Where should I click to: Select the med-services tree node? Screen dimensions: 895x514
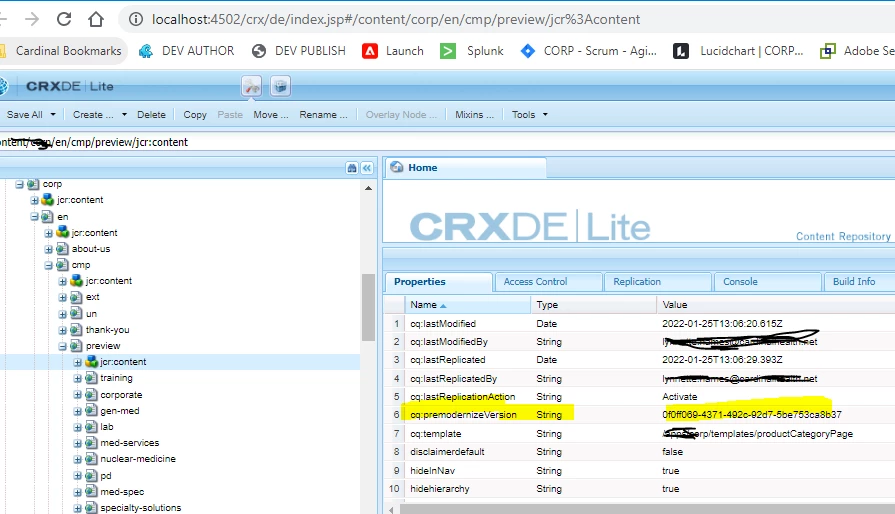pos(130,443)
